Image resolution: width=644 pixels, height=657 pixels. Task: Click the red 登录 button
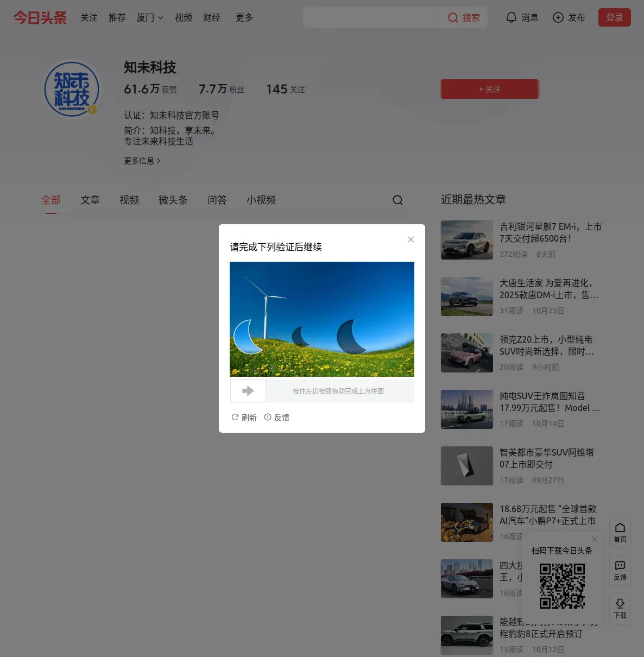click(x=615, y=17)
